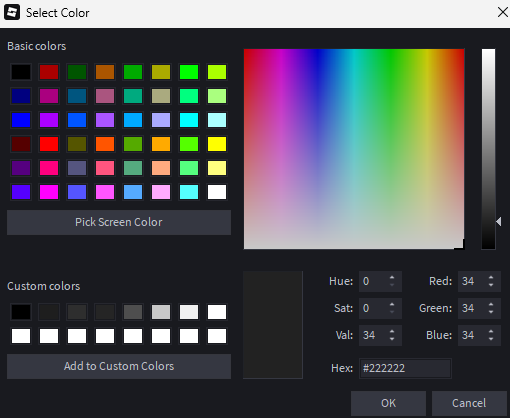Click into the Sat number field
Image resolution: width=510 pixels, height=418 pixels.
coord(373,308)
